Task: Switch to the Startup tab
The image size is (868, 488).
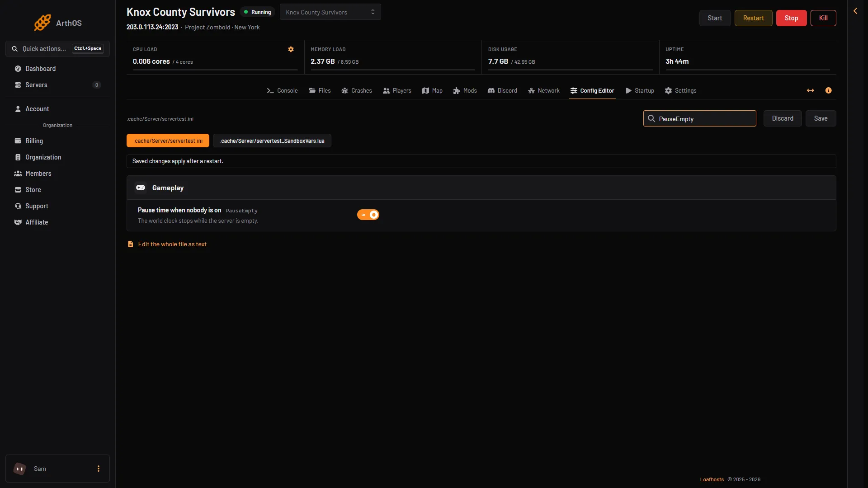Action: tap(640, 90)
